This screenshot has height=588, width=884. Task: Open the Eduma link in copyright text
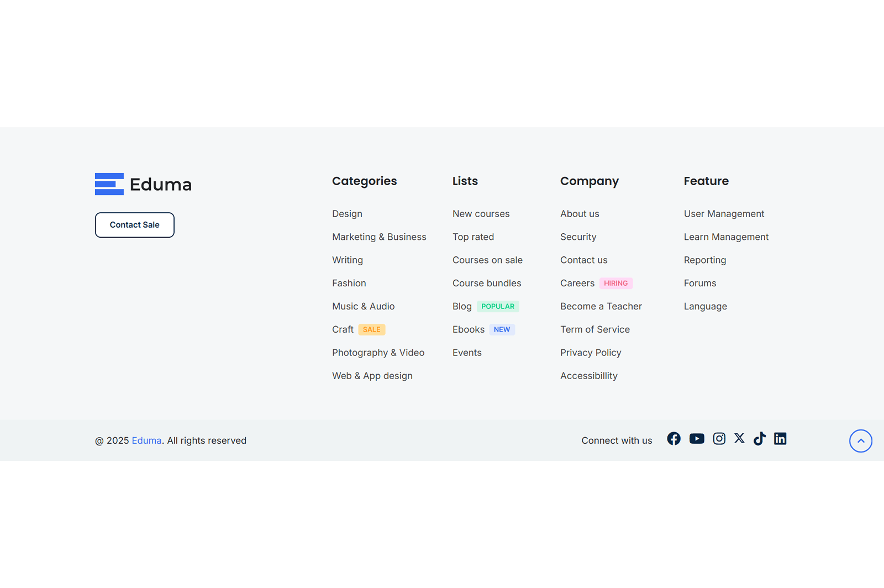pos(146,440)
